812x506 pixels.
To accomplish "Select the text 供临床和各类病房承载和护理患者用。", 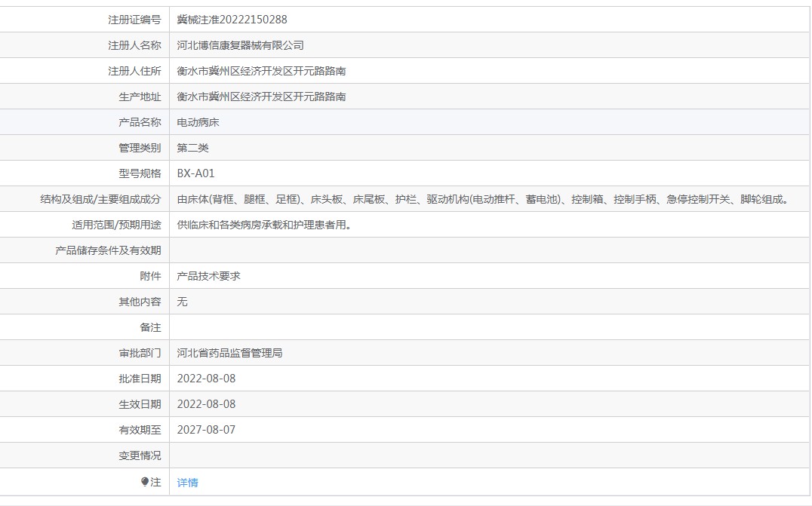I will pos(265,225).
